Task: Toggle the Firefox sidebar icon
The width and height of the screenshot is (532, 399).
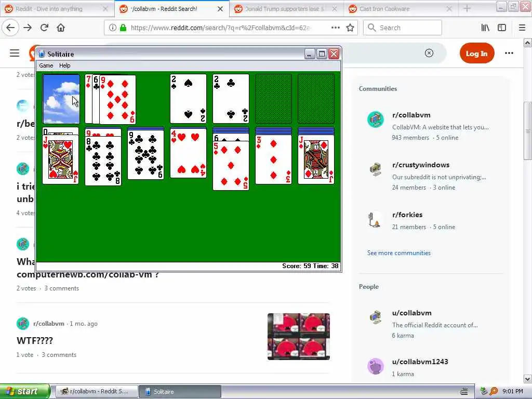Action: [502, 28]
